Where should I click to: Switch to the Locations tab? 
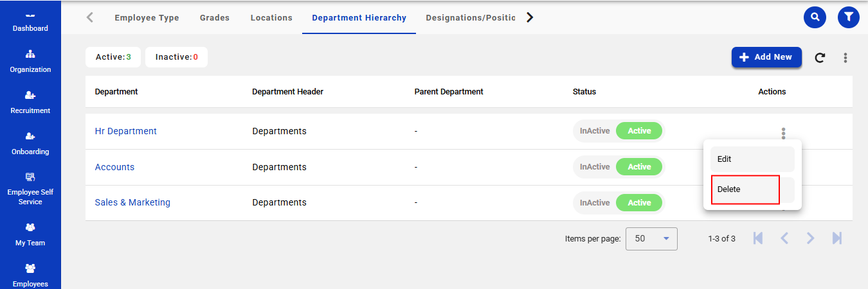point(271,18)
